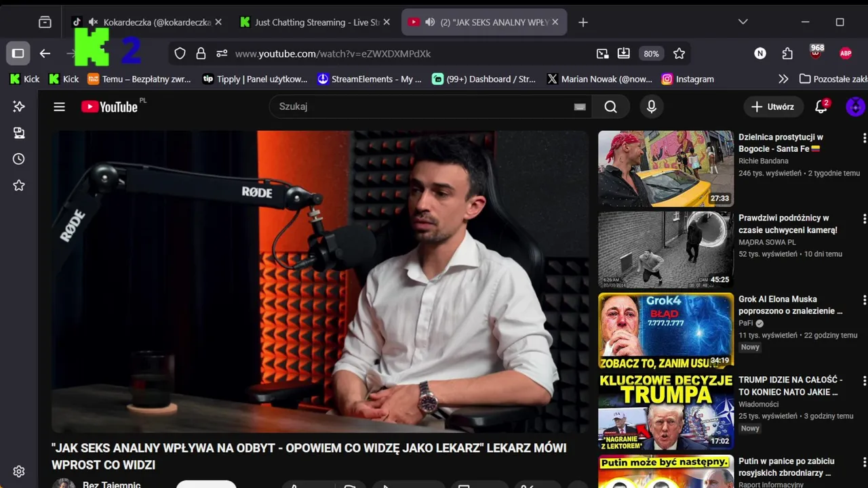Open the ABP Adblock Plus extension
Screen dimensions: 868x488
(846, 54)
